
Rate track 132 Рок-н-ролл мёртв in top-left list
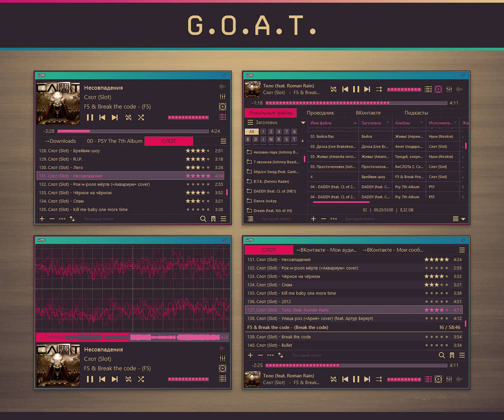pos(198,184)
